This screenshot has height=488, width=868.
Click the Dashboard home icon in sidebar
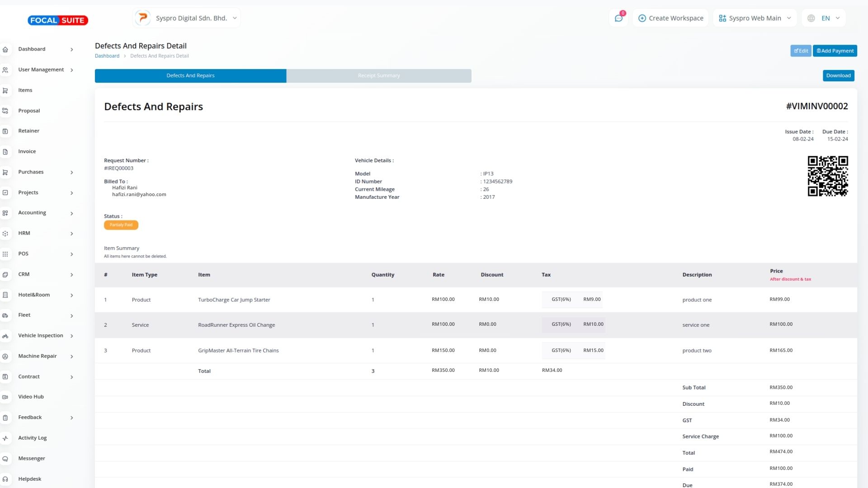[x=5, y=49]
